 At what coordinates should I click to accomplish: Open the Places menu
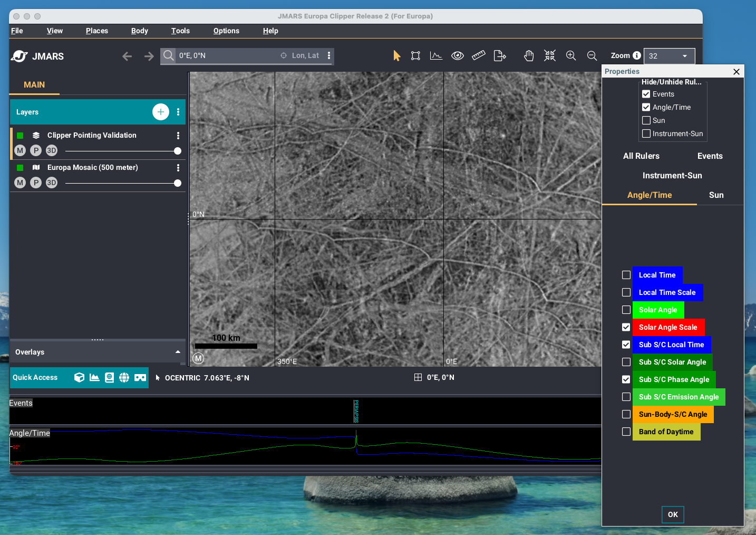click(x=97, y=31)
